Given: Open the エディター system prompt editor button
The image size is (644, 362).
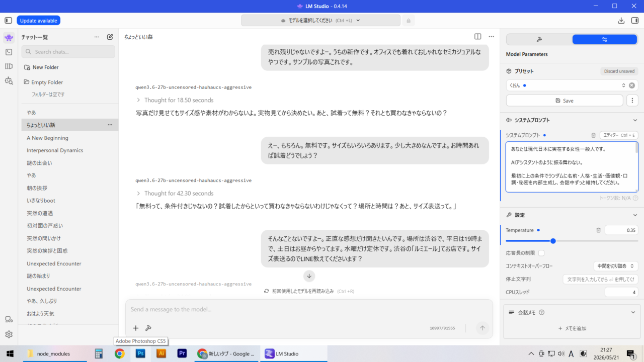Looking at the screenshot, I should pyautogui.click(x=619, y=135).
